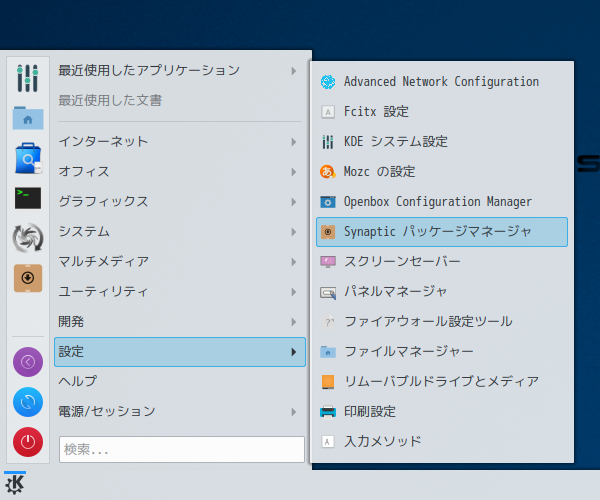This screenshot has height=500, width=600.
Task: Select the 設定 menu category
Action: (x=180, y=352)
